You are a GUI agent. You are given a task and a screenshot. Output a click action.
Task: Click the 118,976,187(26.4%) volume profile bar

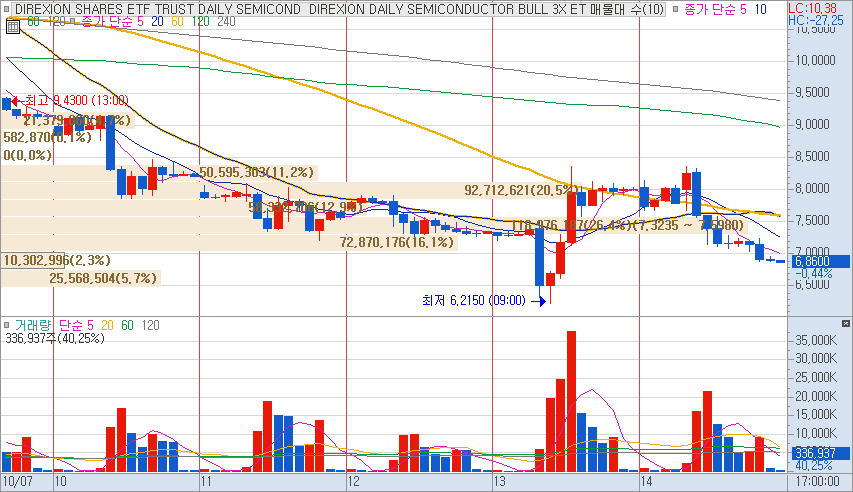pyautogui.click(x=374, y=225)
